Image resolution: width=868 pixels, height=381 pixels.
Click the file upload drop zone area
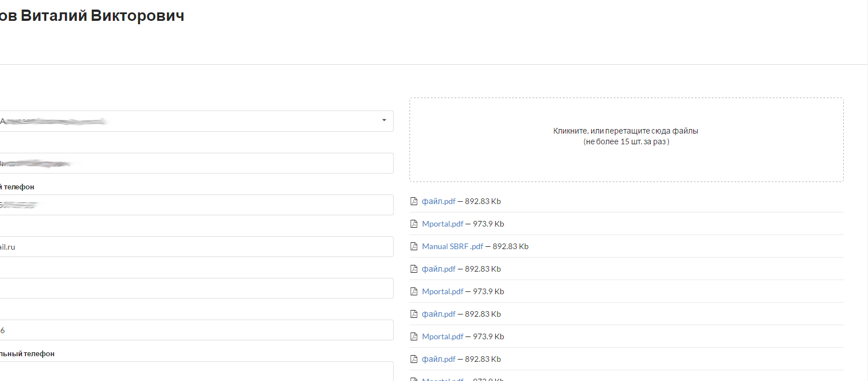point(626,140)
